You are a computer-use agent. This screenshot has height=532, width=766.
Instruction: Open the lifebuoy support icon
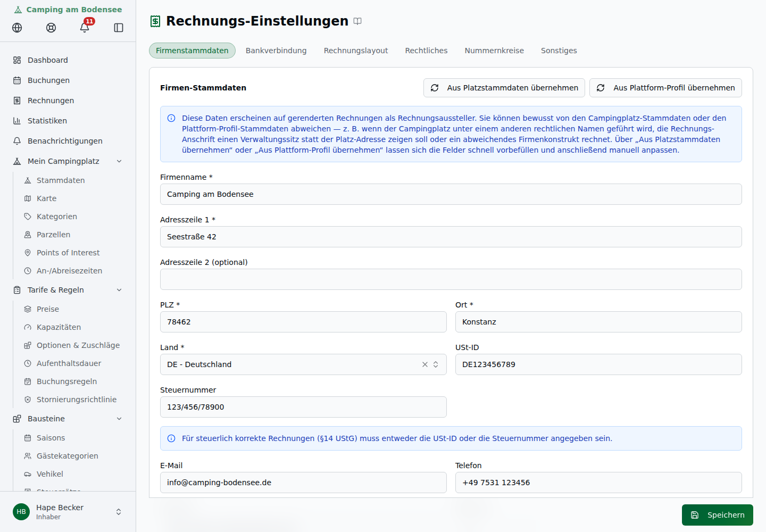point(51,28)
